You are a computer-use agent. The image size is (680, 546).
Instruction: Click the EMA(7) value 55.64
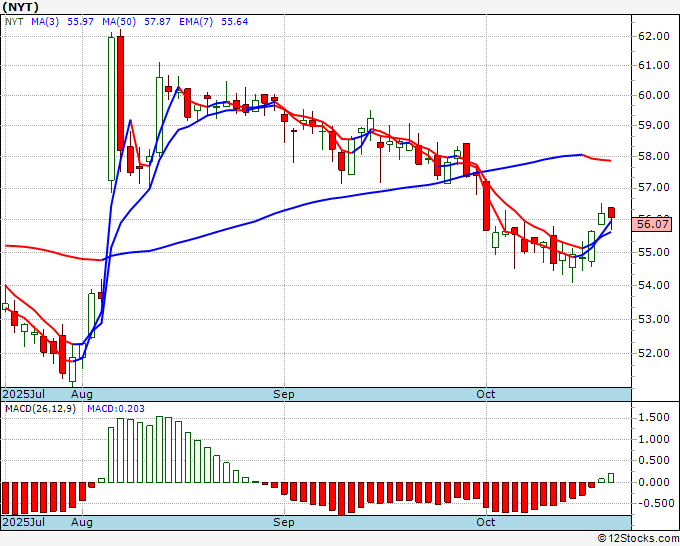coord(235,22)
